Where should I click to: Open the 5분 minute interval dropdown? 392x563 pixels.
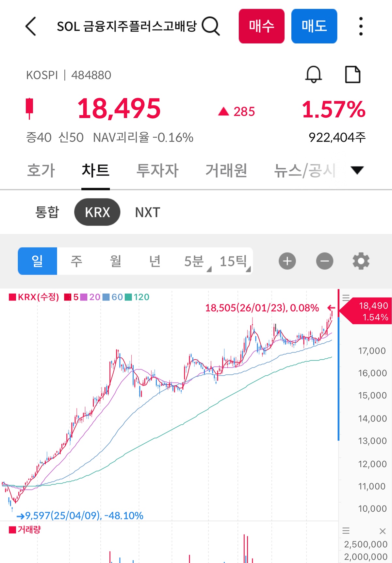point(196,261)
